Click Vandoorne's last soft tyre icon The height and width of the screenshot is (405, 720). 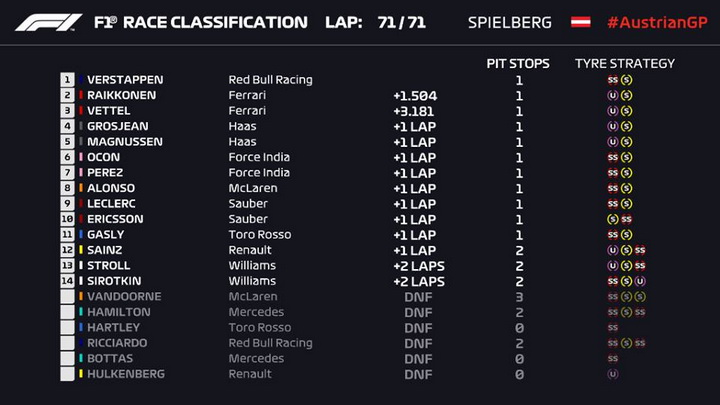click(640, 297)
